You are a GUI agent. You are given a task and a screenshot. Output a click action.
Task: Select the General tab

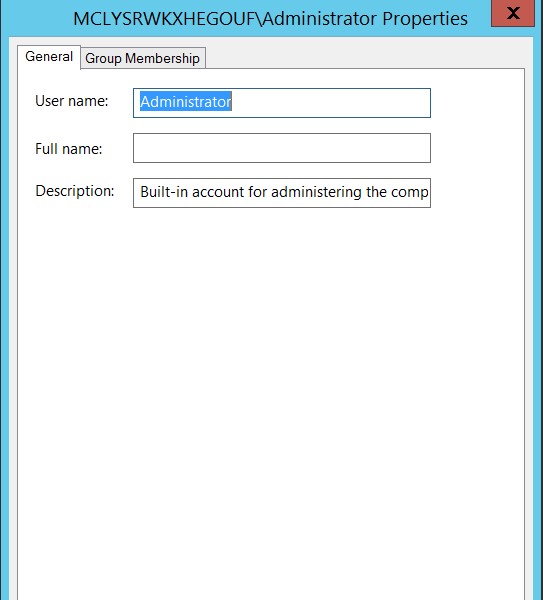coord(49,57)
